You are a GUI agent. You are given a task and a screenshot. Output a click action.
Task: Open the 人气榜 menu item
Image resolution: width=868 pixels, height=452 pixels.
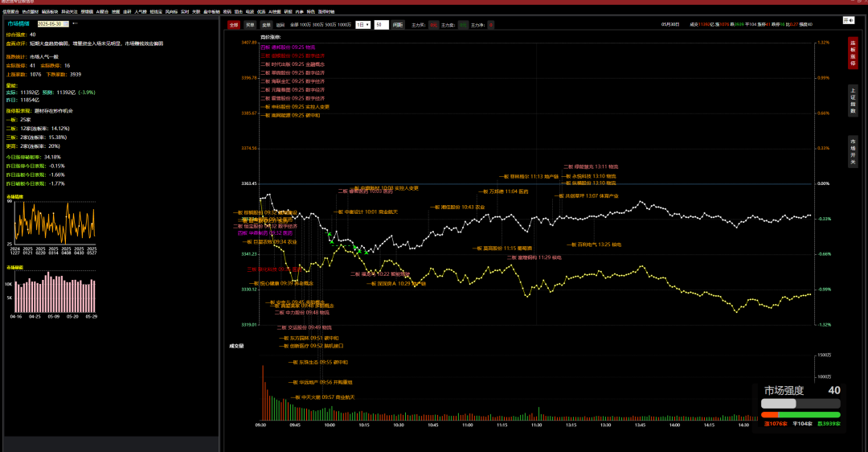click(141, 11)
